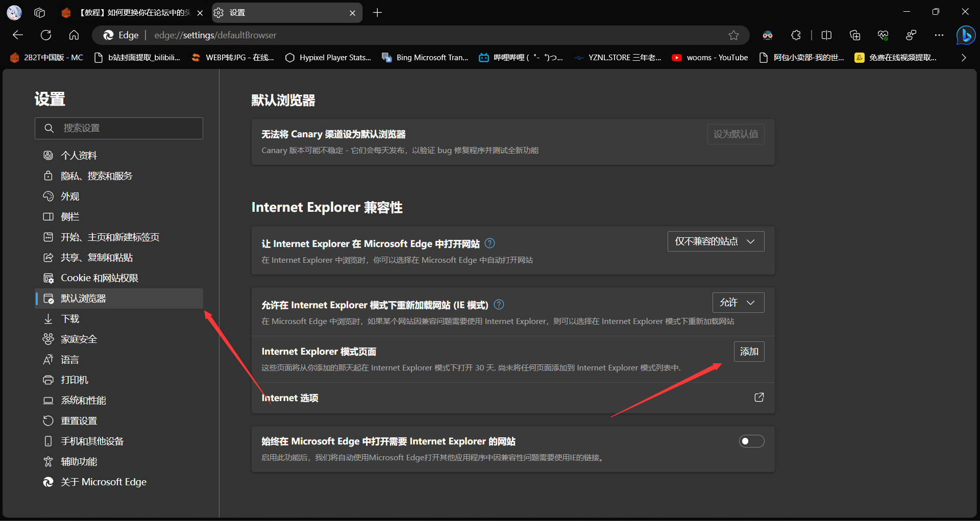Image resolution: width=980 pixels, height=521 pixels.
Task: Open the YZNL.STORE 三年老 bookmark
Action: tap(618, 58)
